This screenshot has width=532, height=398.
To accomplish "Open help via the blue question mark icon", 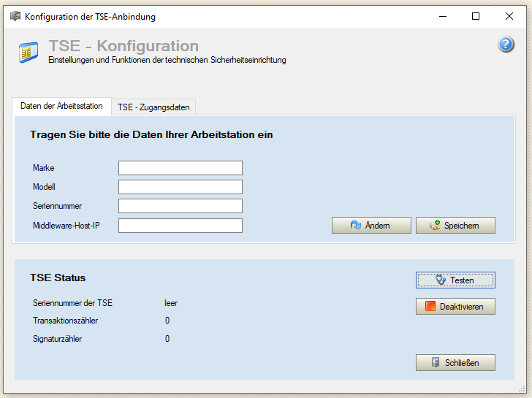I will [506, 45].
